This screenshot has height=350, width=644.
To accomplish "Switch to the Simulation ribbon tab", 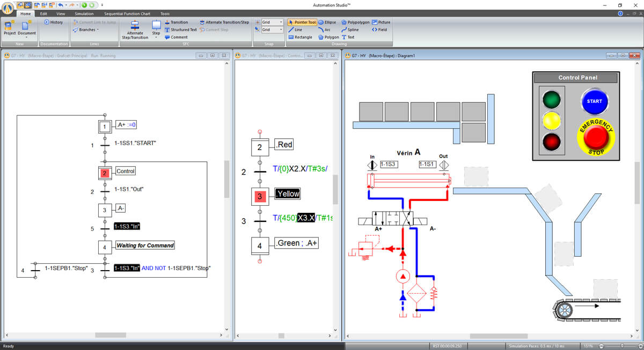I will [x=84, y=13].
